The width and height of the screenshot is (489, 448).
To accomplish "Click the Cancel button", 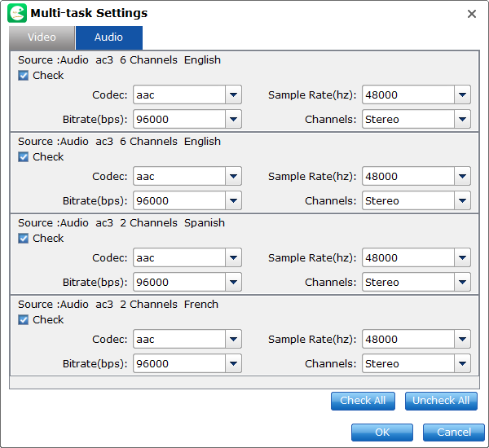I will coord(454,433).
